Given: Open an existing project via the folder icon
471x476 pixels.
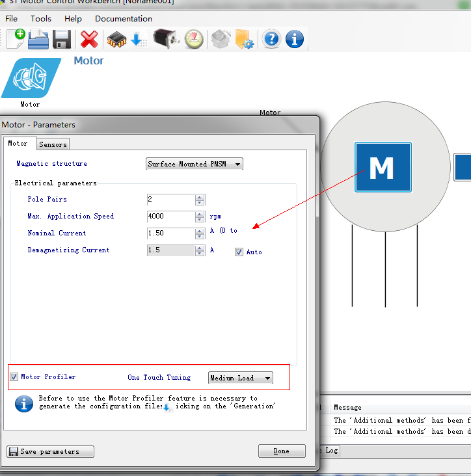Looking at the screenshot, I should 38,39.
